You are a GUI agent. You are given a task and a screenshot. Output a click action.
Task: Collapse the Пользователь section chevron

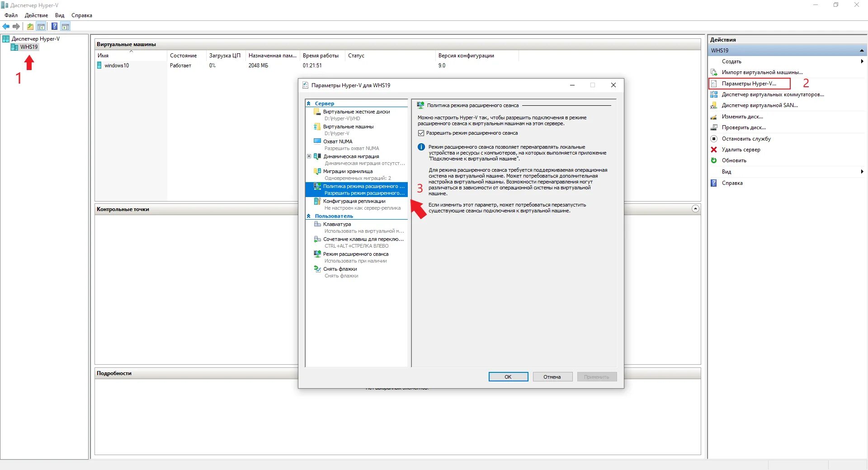[309, 216]
